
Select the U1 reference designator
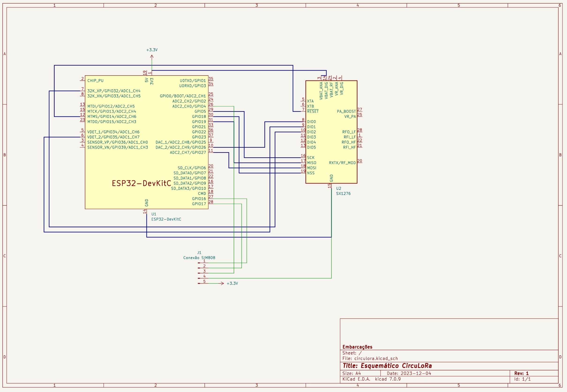point(154,214)
